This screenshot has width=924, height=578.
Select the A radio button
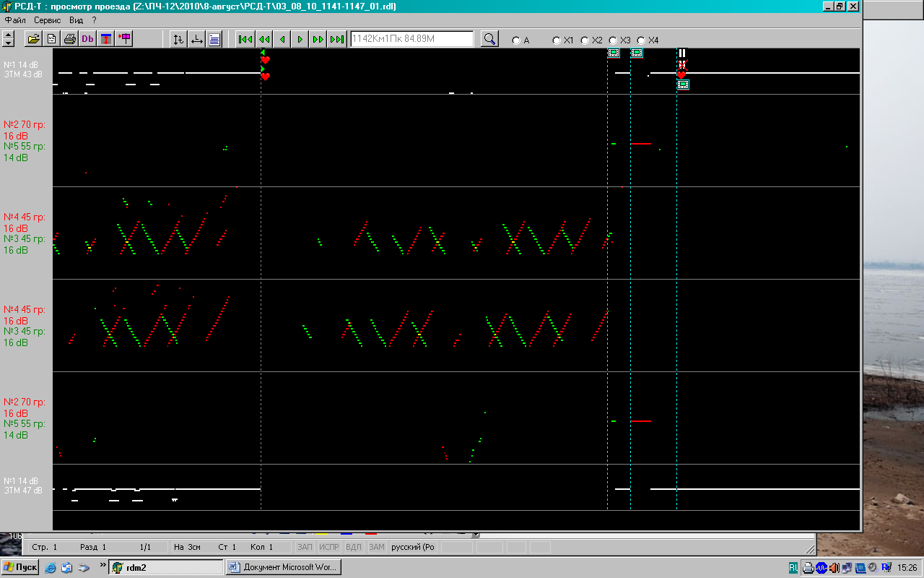[x=515, y=40]
